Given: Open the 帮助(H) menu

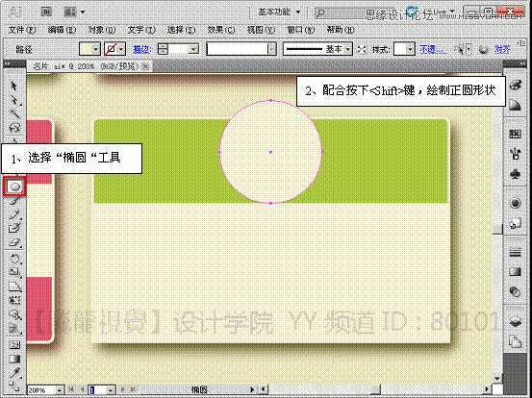Looking at the screenshot, I should click(341, 30).
